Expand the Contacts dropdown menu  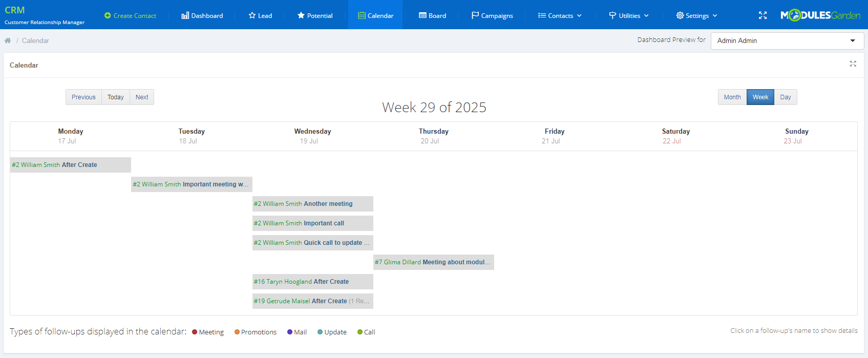pyautogui.click(x=560, y=15)
